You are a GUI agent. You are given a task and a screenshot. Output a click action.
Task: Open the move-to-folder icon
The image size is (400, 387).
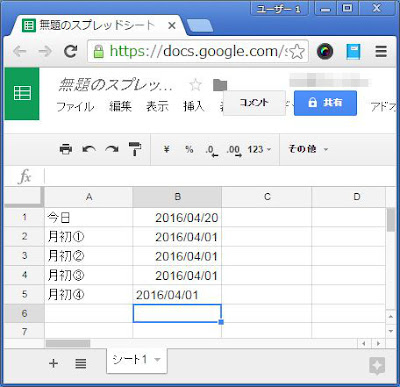click(220, 85)
